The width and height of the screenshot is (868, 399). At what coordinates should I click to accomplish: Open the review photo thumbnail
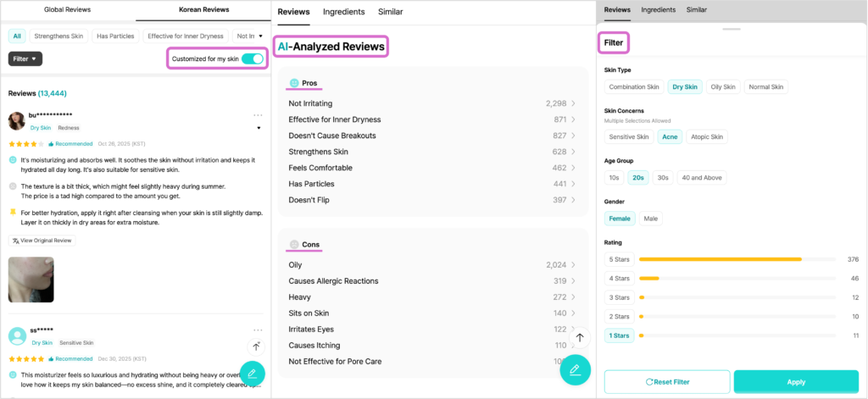pyautogui.click(x=31, y=280)
